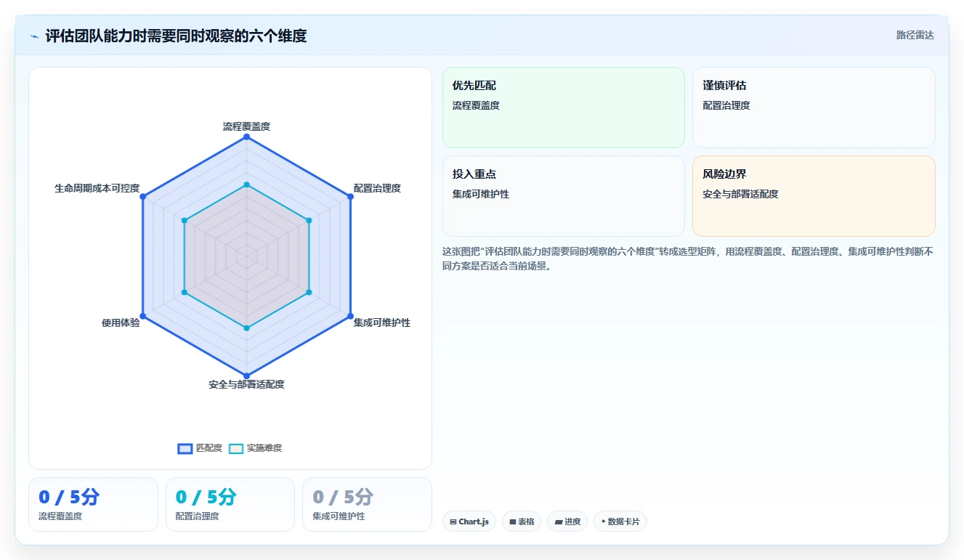Open the 投入重点 card

[x=564, y=196]
